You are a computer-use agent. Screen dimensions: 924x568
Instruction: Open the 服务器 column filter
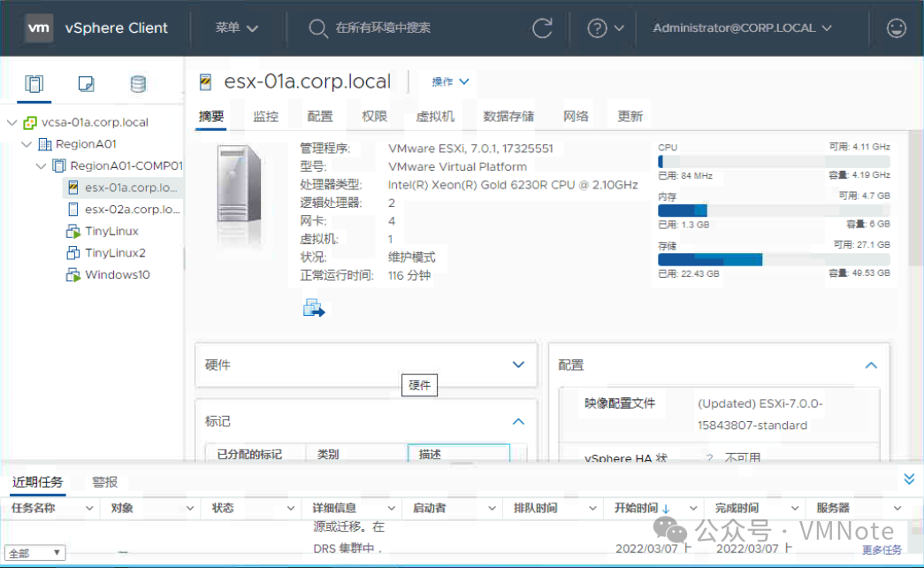(897, 508)
